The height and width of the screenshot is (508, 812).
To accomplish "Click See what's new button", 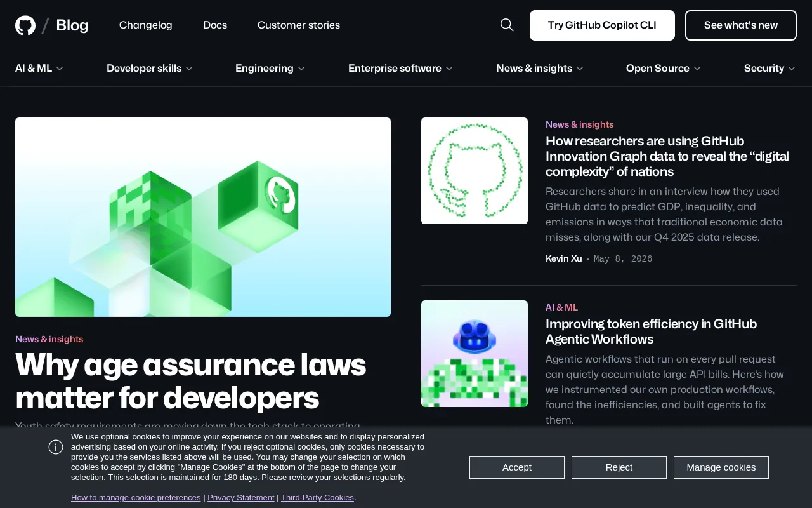I will (x=741, y=25).
